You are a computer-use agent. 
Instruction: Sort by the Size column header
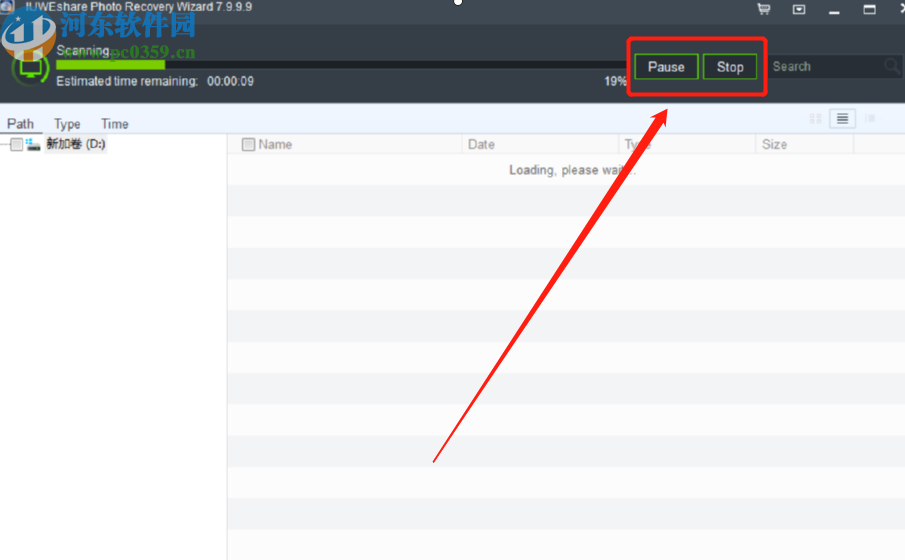774,144
